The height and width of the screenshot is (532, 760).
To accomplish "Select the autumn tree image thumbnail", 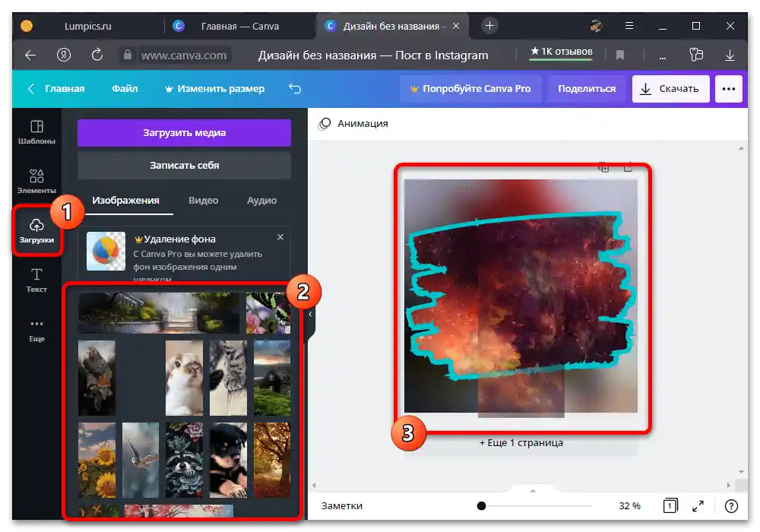I will tap(272, 461).
